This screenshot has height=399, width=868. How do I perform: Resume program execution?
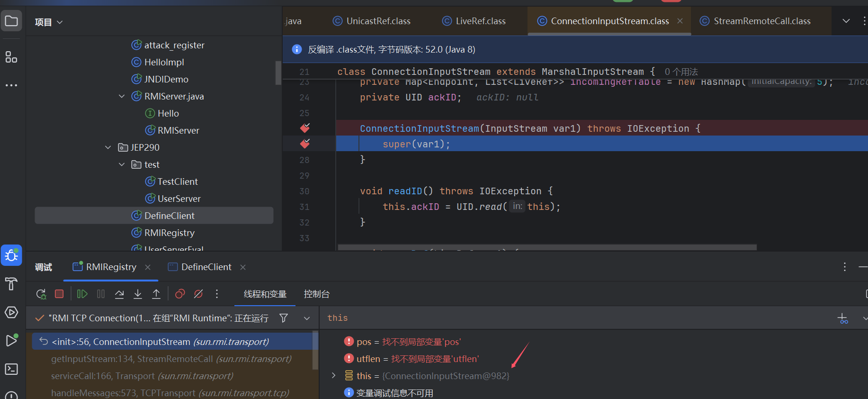pos(82,294)
